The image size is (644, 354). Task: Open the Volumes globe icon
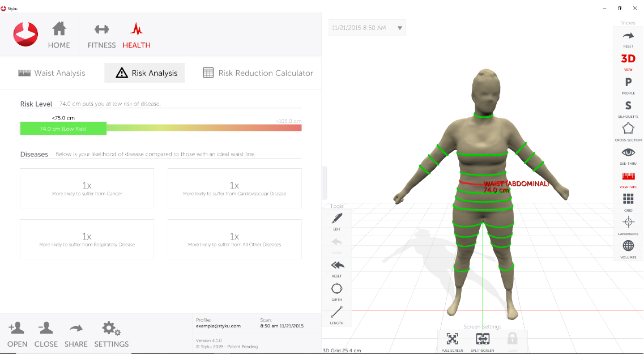628,246
